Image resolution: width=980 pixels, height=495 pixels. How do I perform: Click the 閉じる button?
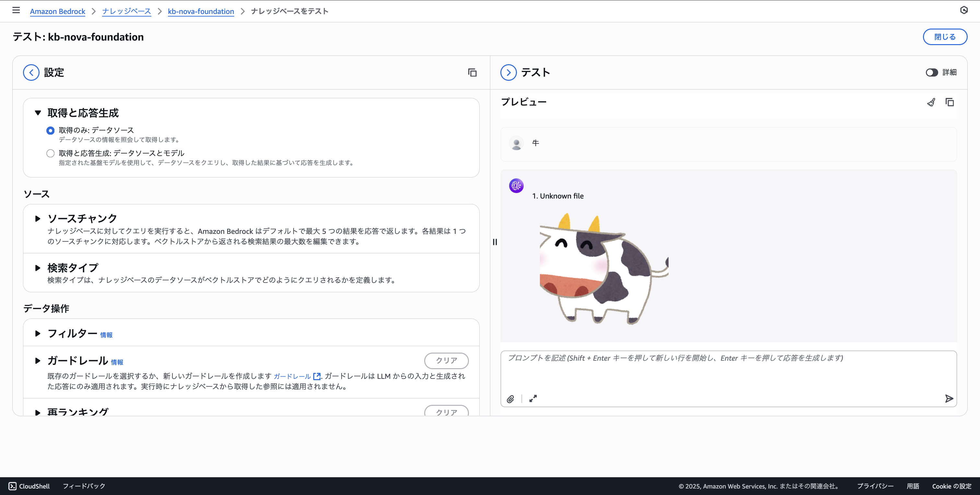(945, 37)
